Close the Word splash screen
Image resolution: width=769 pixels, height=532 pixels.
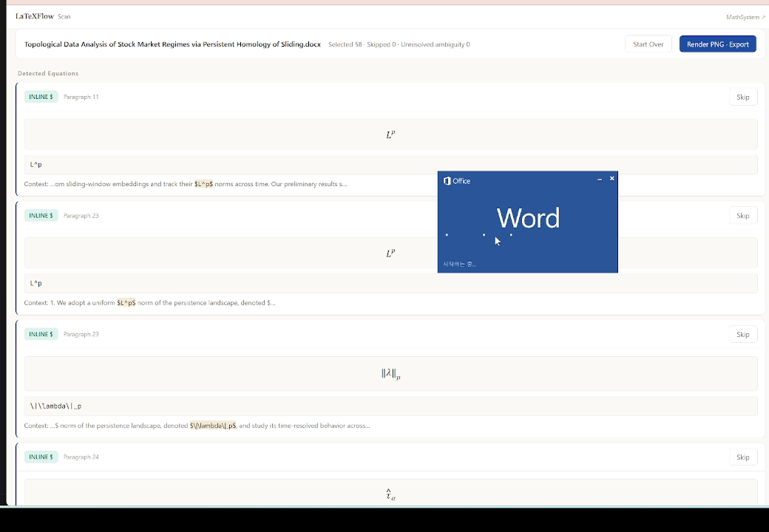(612, 178)
